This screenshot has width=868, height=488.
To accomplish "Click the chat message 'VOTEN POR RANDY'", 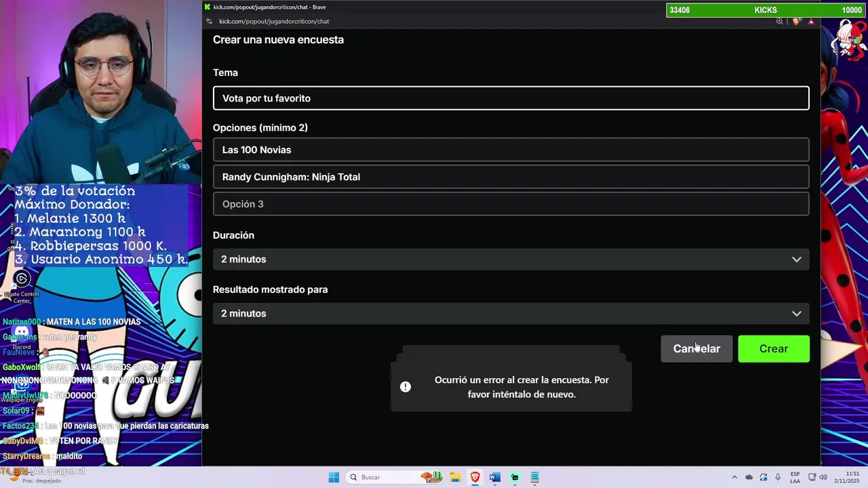I will click(x=84, y=441).
